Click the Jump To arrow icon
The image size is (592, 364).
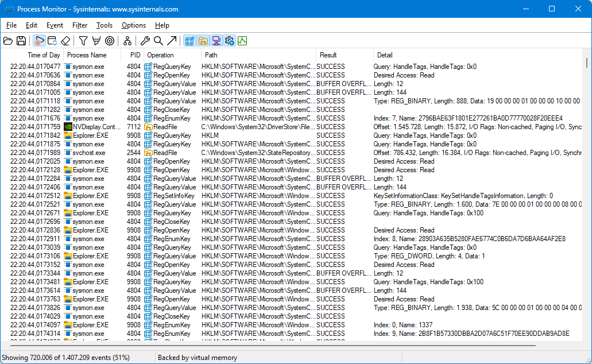click(x=172, y=41)
